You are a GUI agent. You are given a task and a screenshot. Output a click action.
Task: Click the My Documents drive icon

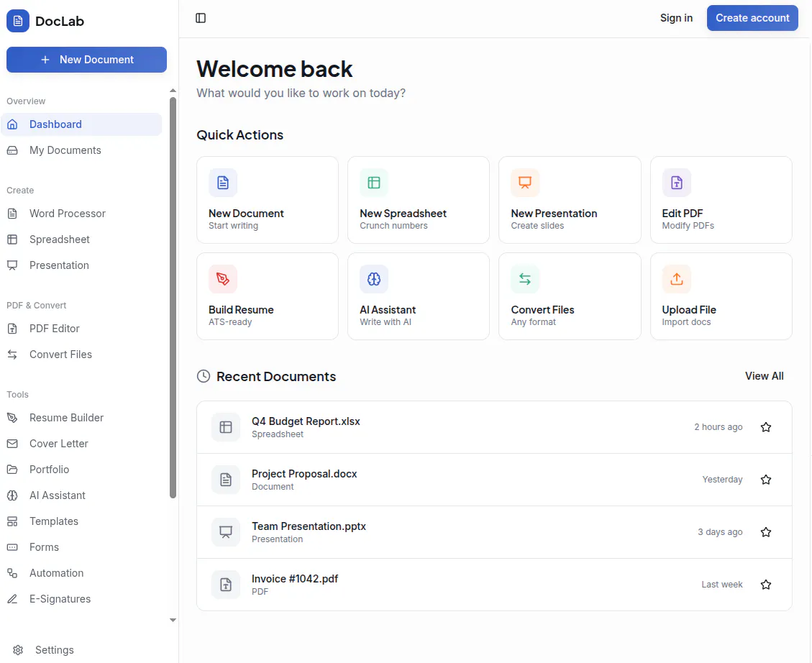pyautogui.click(x=12, y=150)
